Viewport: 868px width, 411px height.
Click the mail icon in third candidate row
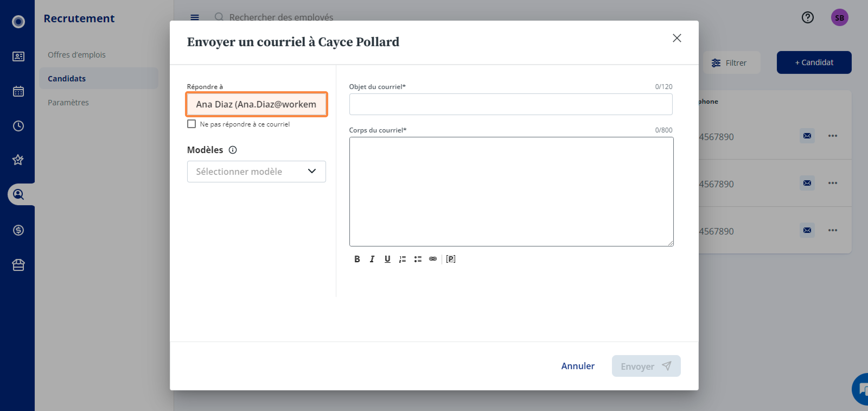[807, 230]
